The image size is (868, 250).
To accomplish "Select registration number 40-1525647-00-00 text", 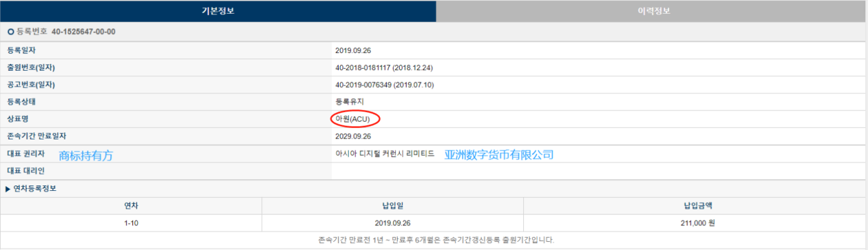I will click(x=84, y=32).
